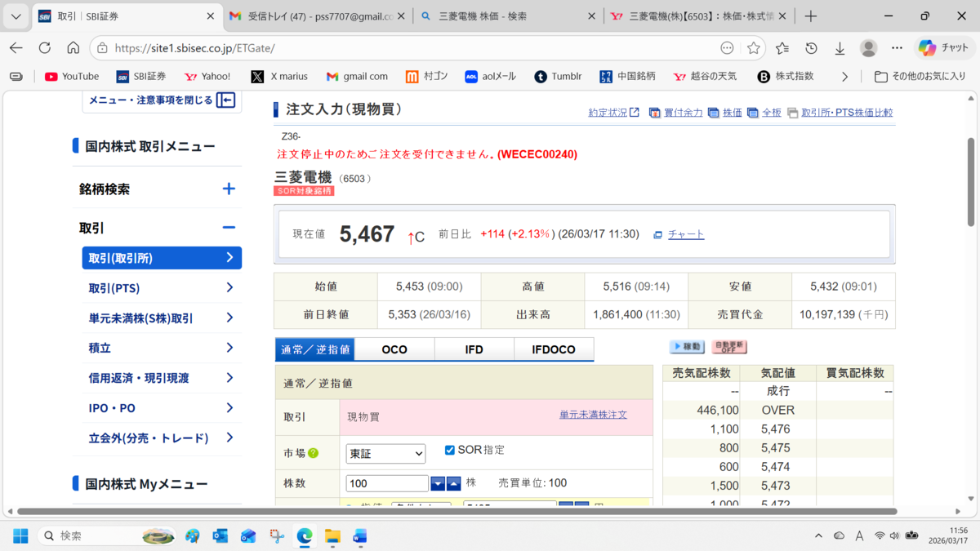Close the SBI証券 tab
This screenshot has height=551, width=980.
point(210,16)
